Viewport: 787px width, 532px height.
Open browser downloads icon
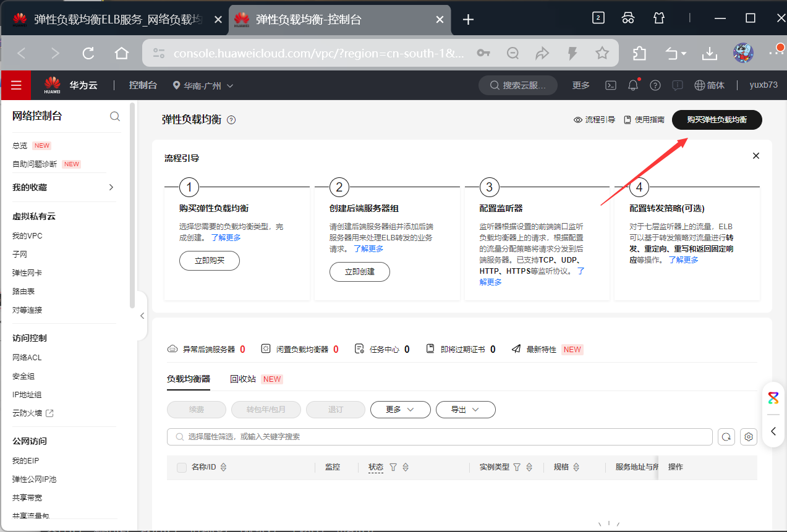[710, 53]
